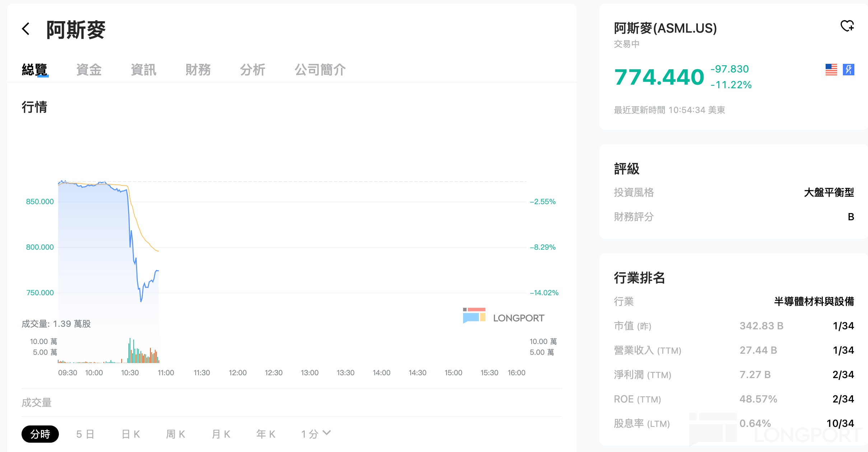Viewport: 868px width, 452px height.
Task: Click the 阿斯麥(ASML.US) title
Action: 665,28
